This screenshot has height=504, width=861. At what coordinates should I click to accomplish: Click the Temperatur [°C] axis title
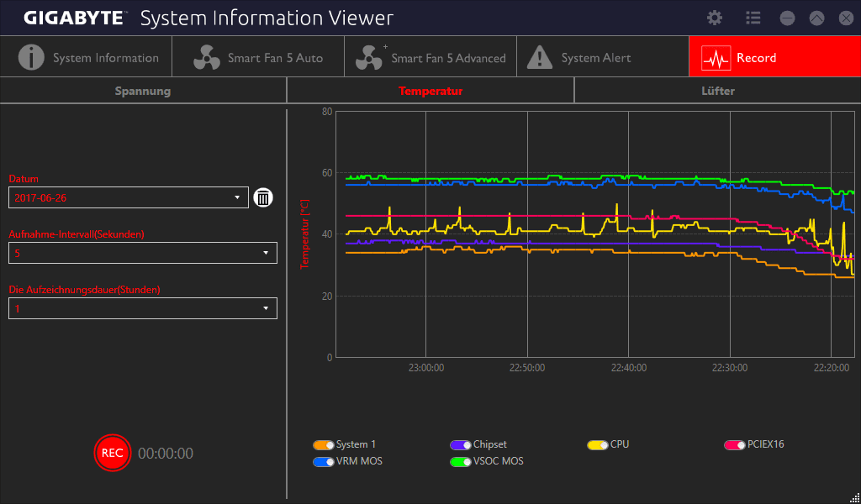click(x=304, y=234)
